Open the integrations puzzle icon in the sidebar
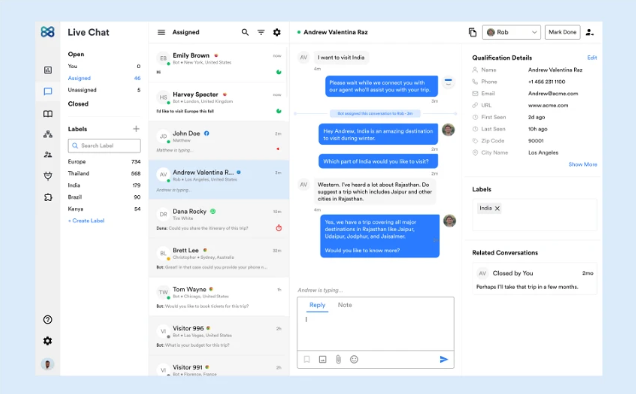Screen dimensions: 636x394 [48, 197]
